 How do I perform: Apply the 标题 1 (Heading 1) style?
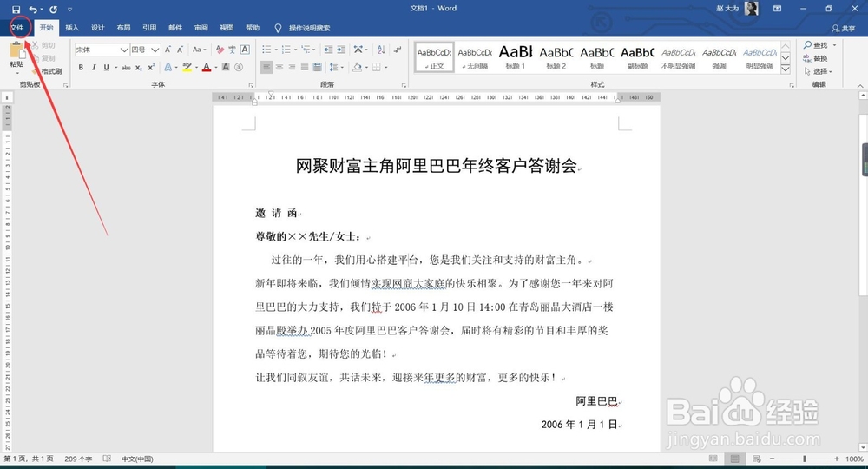pyautogui.click(x=516, y=57)
